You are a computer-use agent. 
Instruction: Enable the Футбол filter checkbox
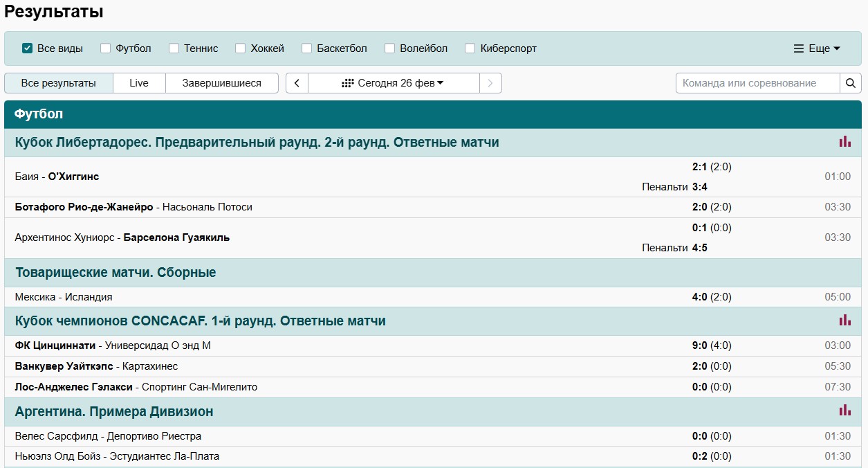(106, 48)
